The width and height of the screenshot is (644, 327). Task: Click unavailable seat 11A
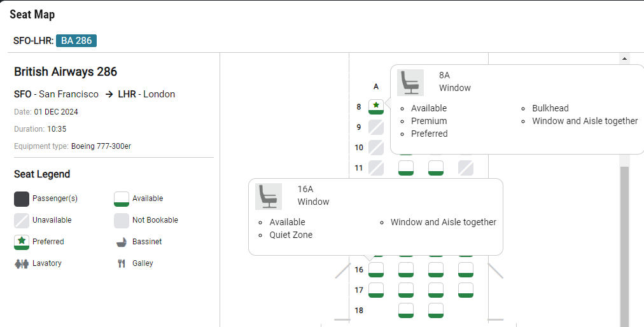coord(376,168)
